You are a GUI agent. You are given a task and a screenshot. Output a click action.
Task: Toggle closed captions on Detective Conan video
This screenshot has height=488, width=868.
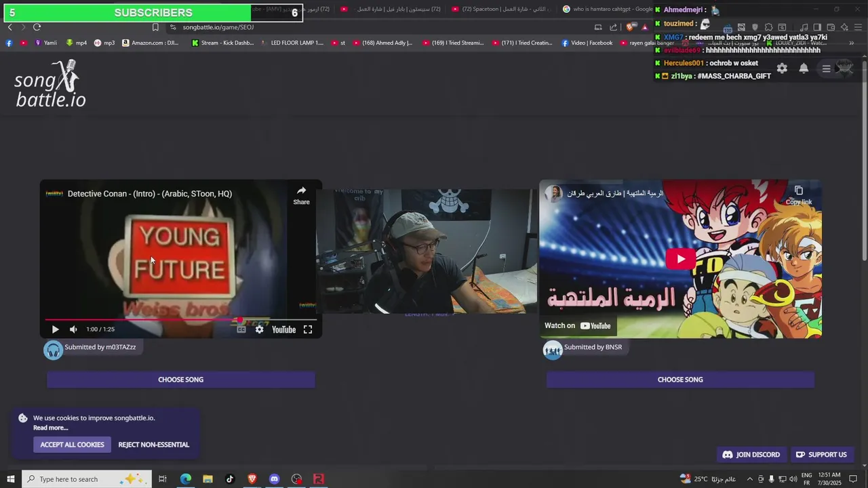coord(241,329)
